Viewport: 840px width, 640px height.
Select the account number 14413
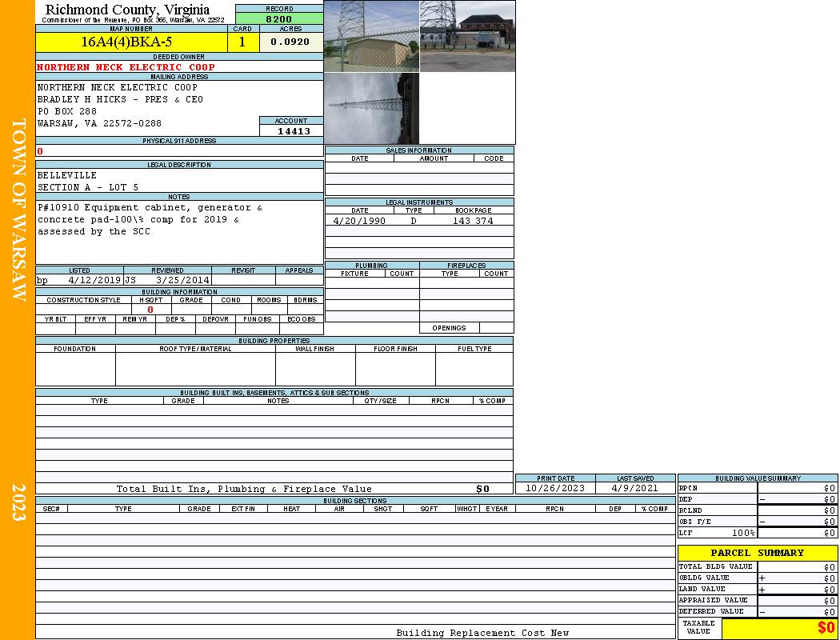coord(294,131)
